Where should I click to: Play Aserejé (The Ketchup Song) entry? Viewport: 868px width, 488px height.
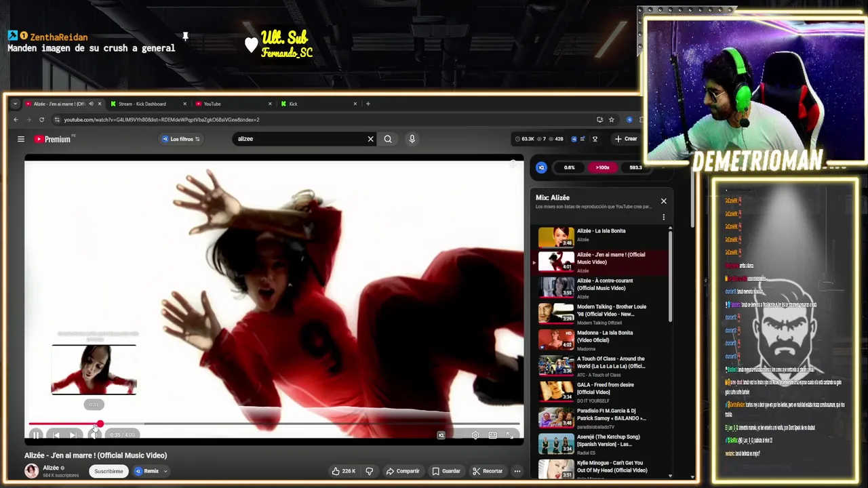point(600,444)
